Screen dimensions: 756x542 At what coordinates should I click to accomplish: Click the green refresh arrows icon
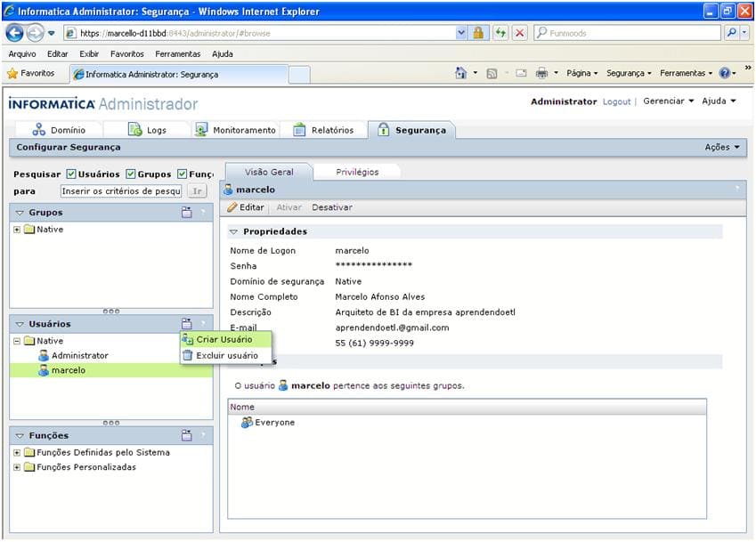pos(500,33)
